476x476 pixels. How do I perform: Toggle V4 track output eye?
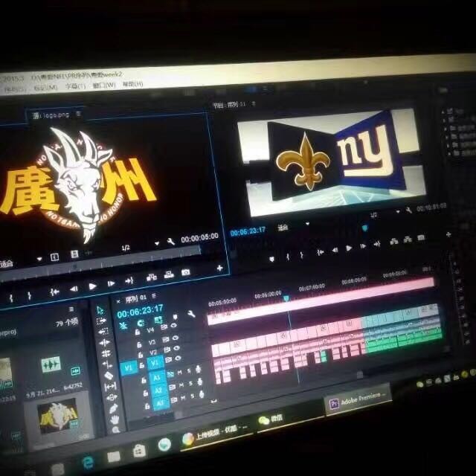pos(173,326)
